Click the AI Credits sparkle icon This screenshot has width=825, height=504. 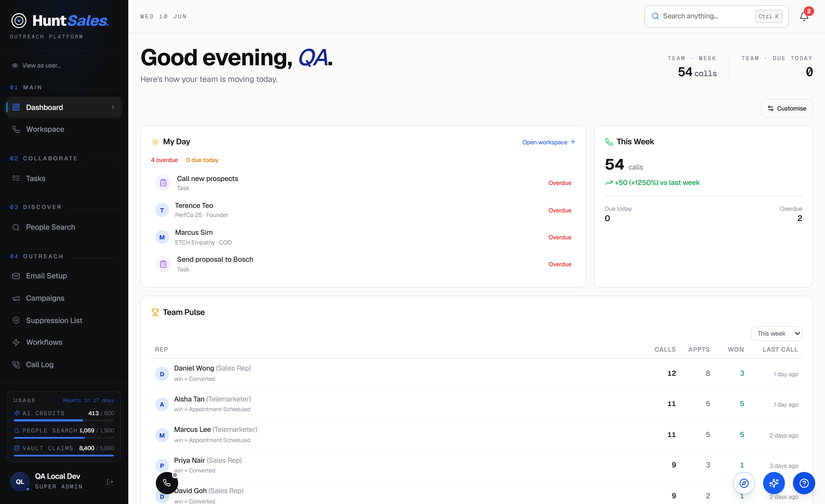coord(16,413)
